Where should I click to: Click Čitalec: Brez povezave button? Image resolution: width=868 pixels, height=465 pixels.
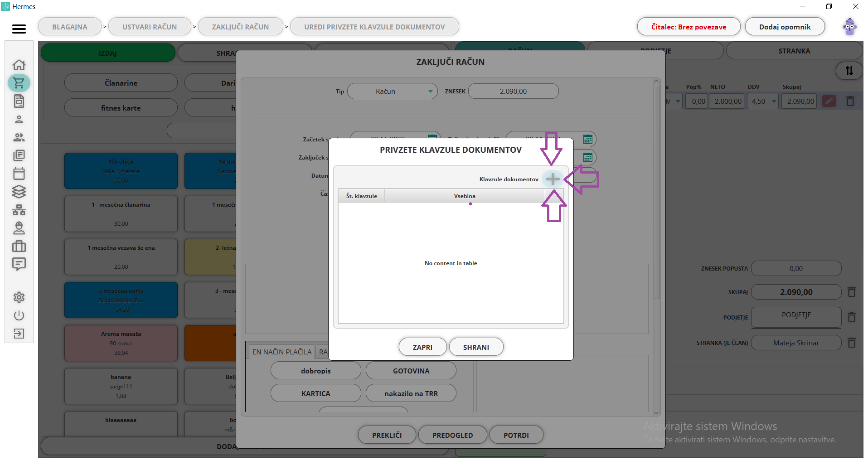[x=689, y=27]
